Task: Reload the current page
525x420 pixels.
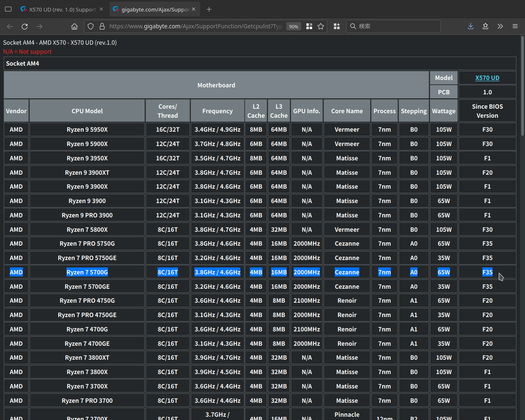Action: 25,26
